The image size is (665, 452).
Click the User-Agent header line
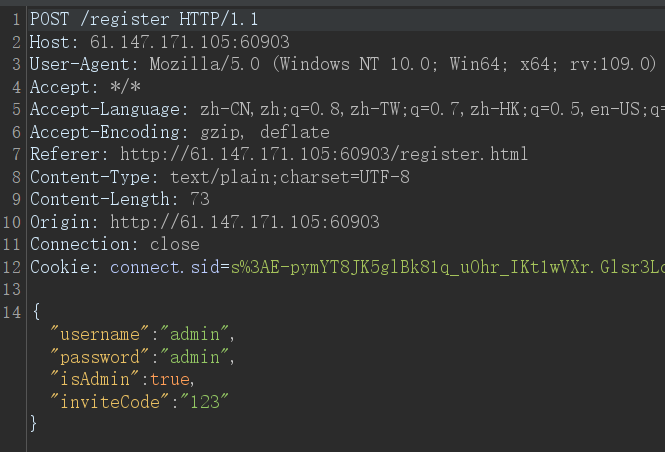click(x=343, y=64)
